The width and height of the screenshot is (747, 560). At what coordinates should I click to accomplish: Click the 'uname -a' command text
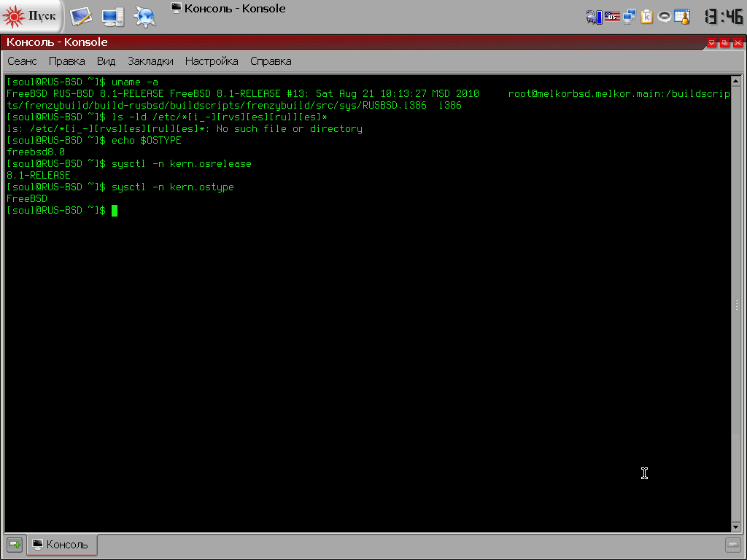[135, 82]
